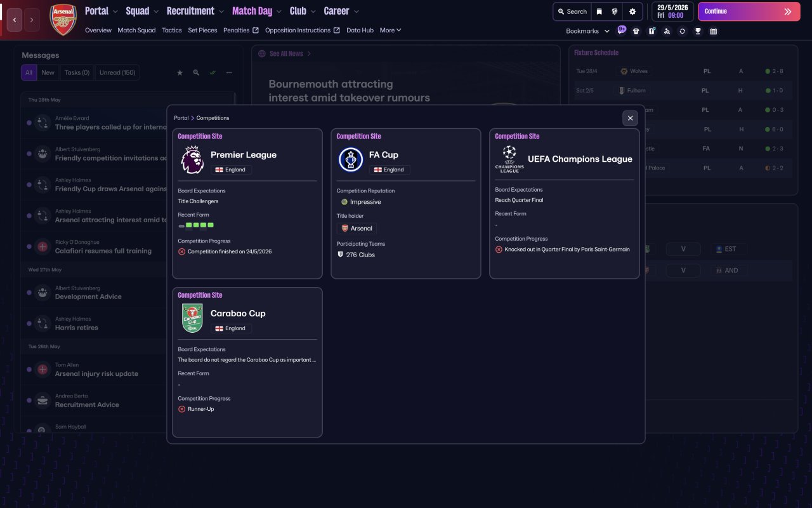Click England tag under FA Cup
This screenshot has width=812, height=508.
tap(390, 170)
